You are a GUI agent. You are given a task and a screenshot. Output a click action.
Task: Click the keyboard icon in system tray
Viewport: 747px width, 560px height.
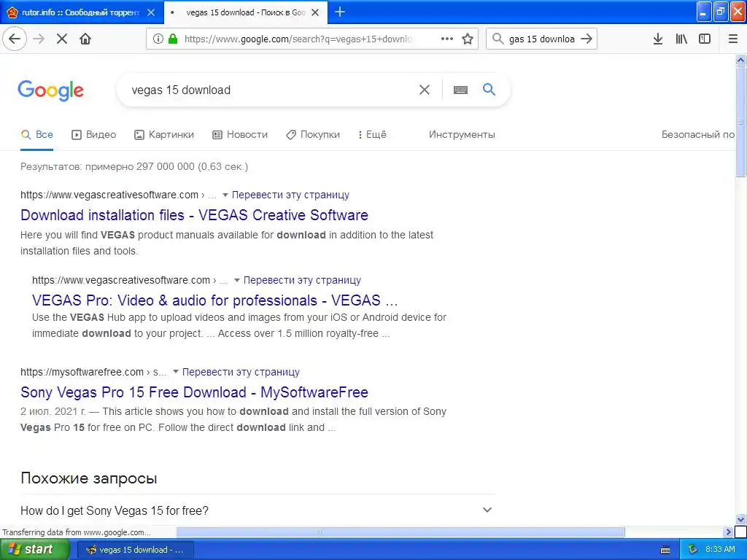(665, 550)
